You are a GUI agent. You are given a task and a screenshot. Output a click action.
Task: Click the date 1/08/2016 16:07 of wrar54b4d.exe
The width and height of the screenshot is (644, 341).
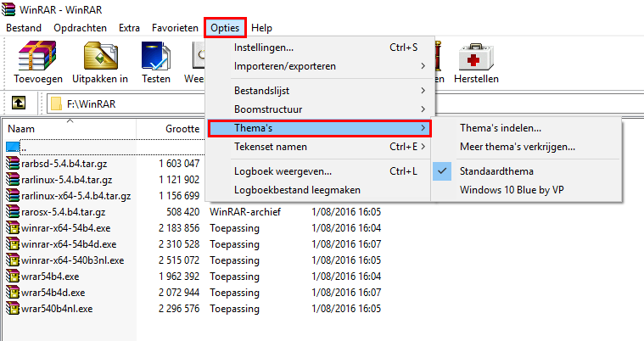click(346, 293)
